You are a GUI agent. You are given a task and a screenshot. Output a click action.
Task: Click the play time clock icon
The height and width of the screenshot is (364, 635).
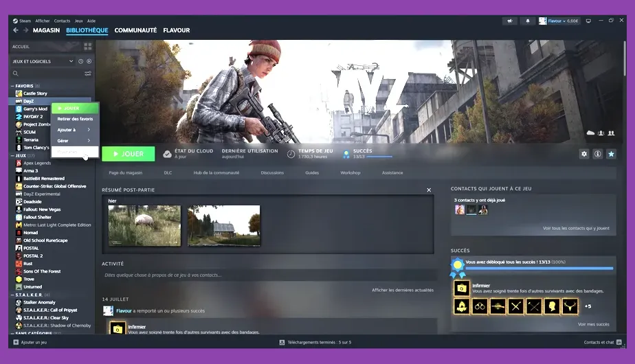tap(291, 155)
